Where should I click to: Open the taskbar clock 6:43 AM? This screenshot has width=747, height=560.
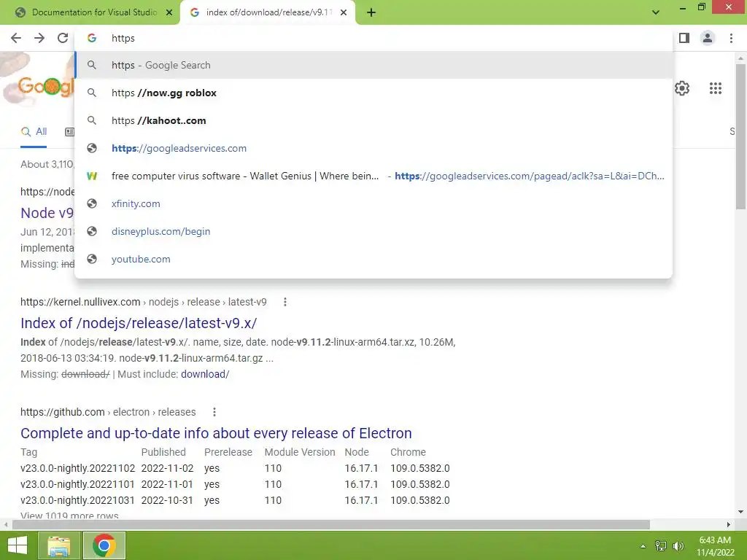pyautogui.click(x=715, y=546)
